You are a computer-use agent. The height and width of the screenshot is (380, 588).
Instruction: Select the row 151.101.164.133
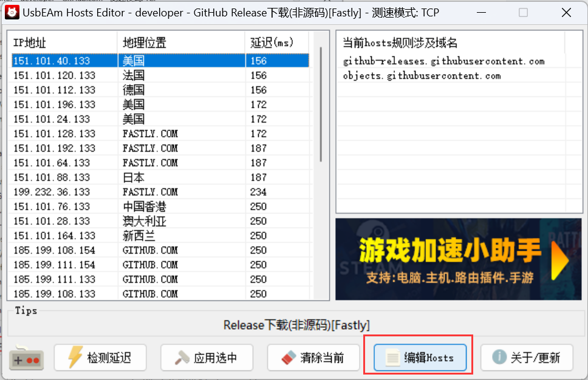coord(160,236)
